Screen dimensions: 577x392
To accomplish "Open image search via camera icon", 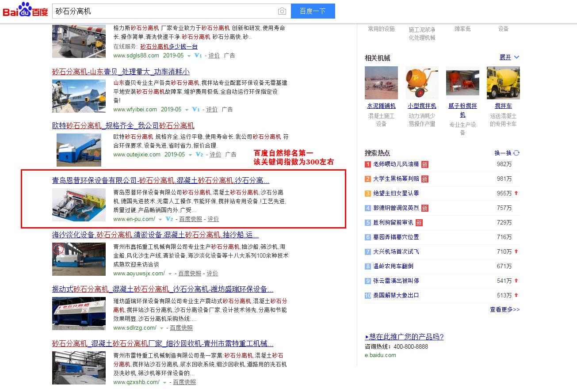I will 282,11.
